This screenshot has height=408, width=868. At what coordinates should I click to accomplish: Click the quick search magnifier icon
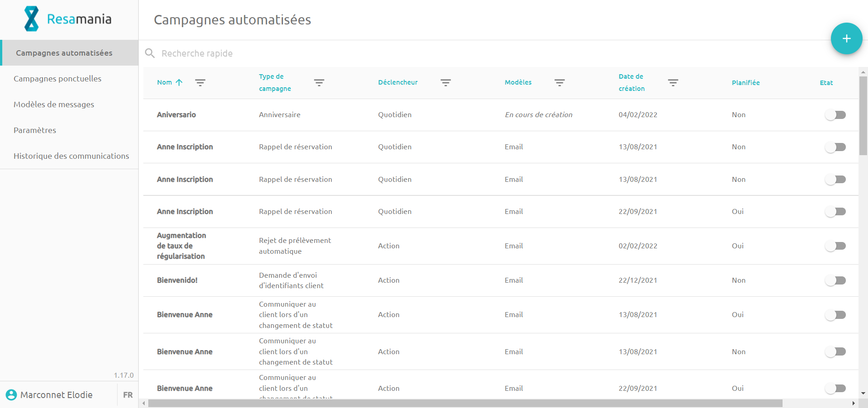click(150, 53)
